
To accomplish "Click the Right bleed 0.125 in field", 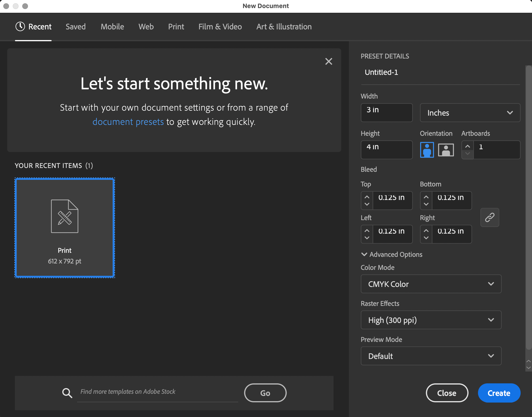I will coord(452,234).
